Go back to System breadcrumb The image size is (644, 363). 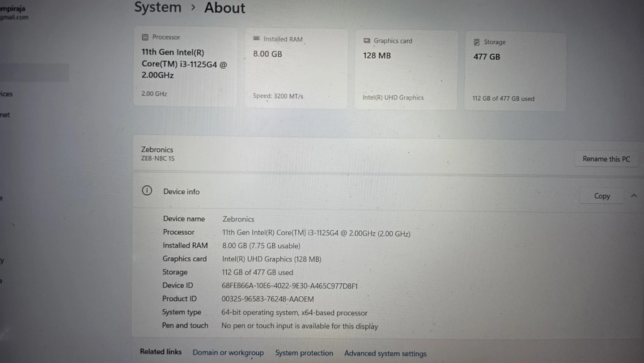(x=158, y=8)
